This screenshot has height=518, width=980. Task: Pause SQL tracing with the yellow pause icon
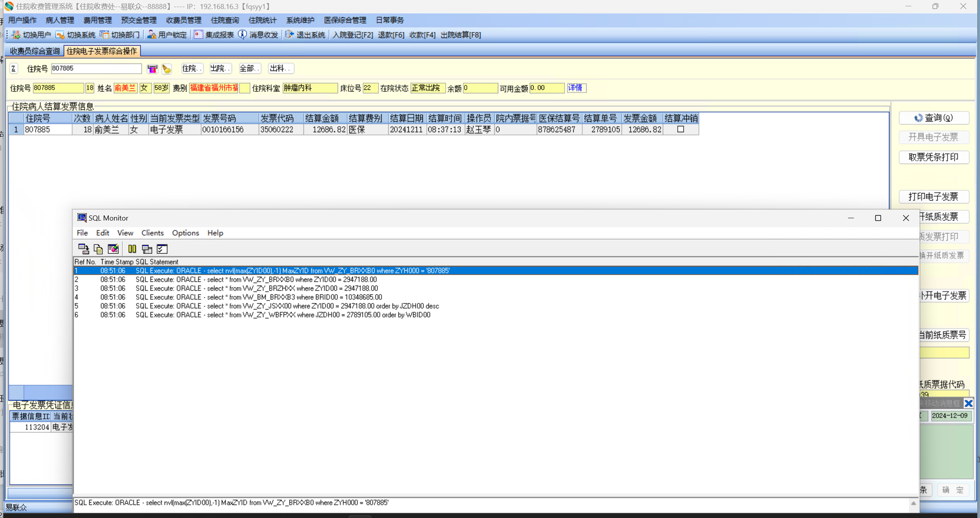[132, 249]
